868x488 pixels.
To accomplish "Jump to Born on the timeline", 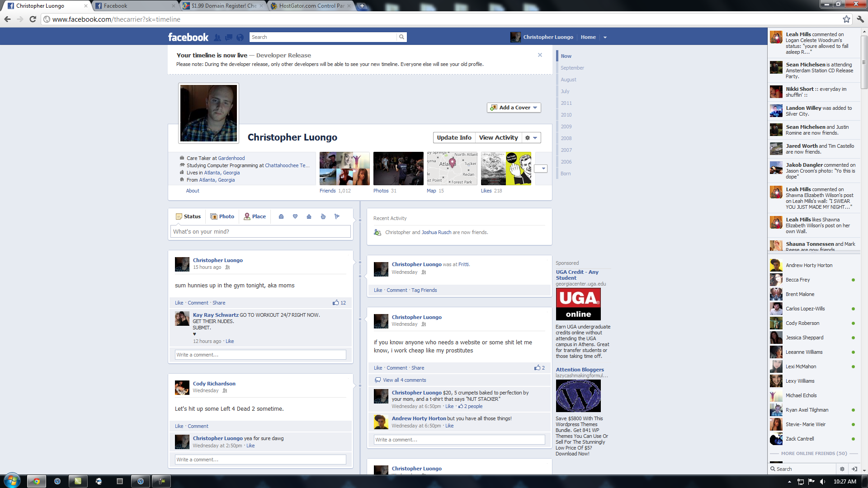I will 566,174.
